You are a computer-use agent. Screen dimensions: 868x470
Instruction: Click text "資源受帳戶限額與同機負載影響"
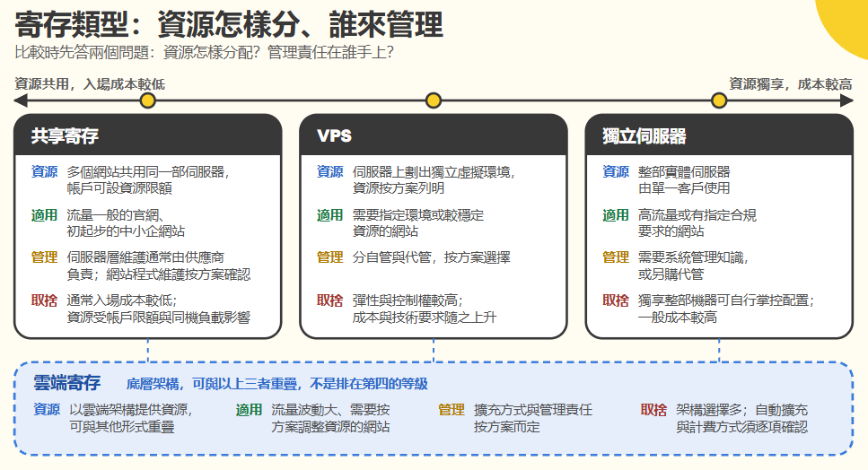click(158, 318)
